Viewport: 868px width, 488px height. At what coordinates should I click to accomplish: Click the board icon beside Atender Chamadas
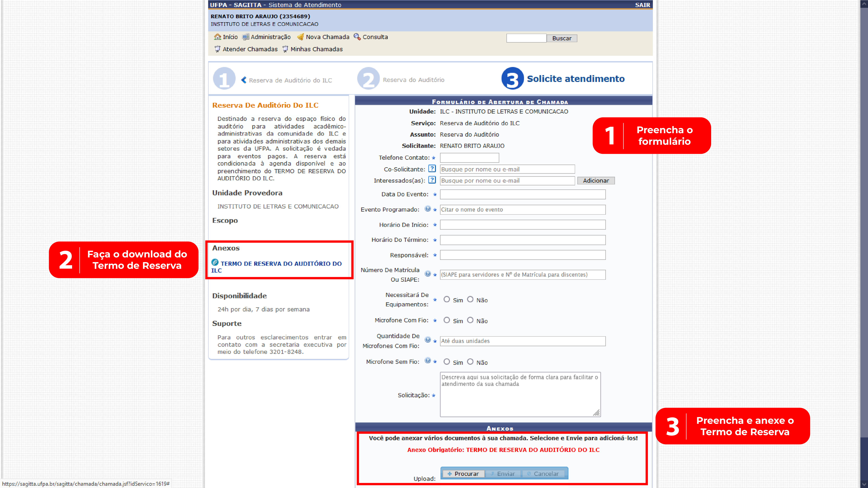point(218,49)
